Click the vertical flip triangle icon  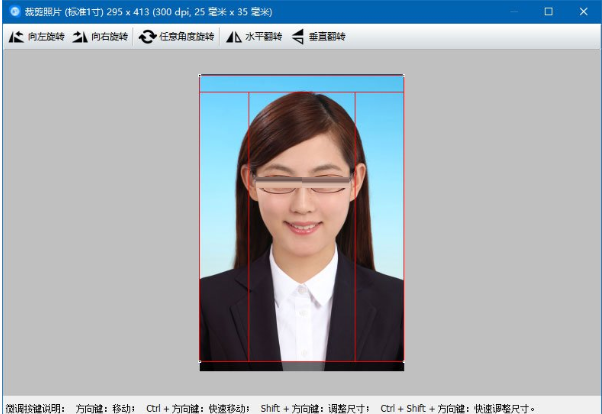(x=298, y=37)
